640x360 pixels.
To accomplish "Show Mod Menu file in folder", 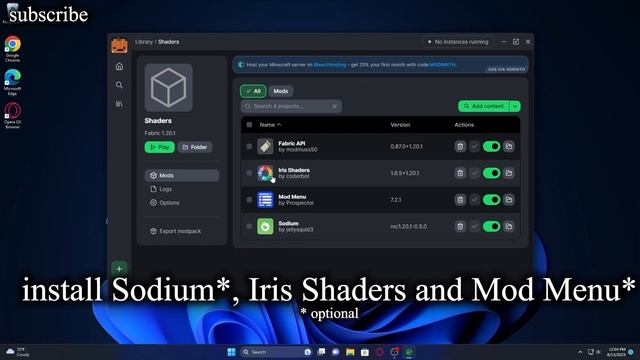I will pyautogui.click(x=509, y=200).
